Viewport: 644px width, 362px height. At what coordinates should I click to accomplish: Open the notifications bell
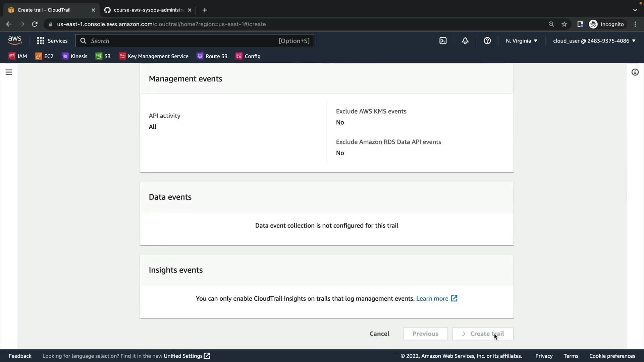point(465,41)
